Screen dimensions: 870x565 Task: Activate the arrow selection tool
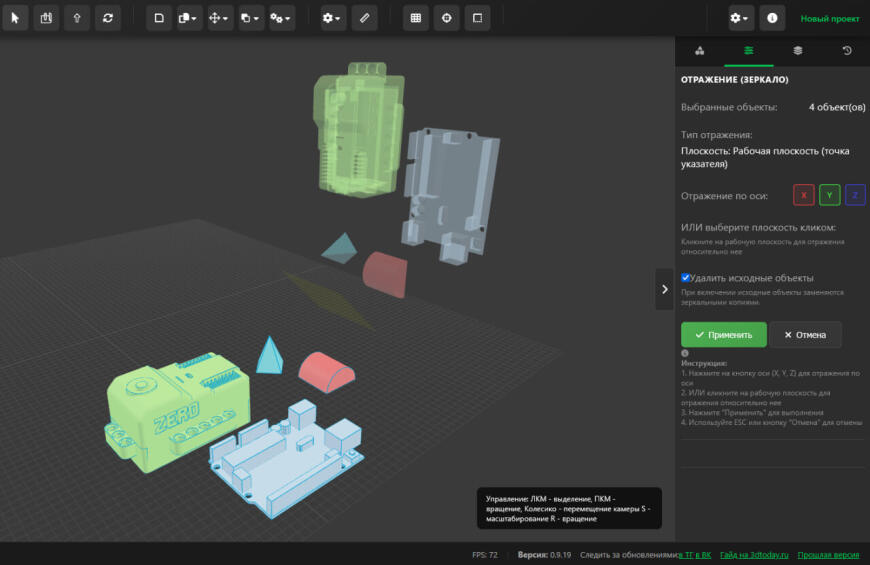click(15, 18)
